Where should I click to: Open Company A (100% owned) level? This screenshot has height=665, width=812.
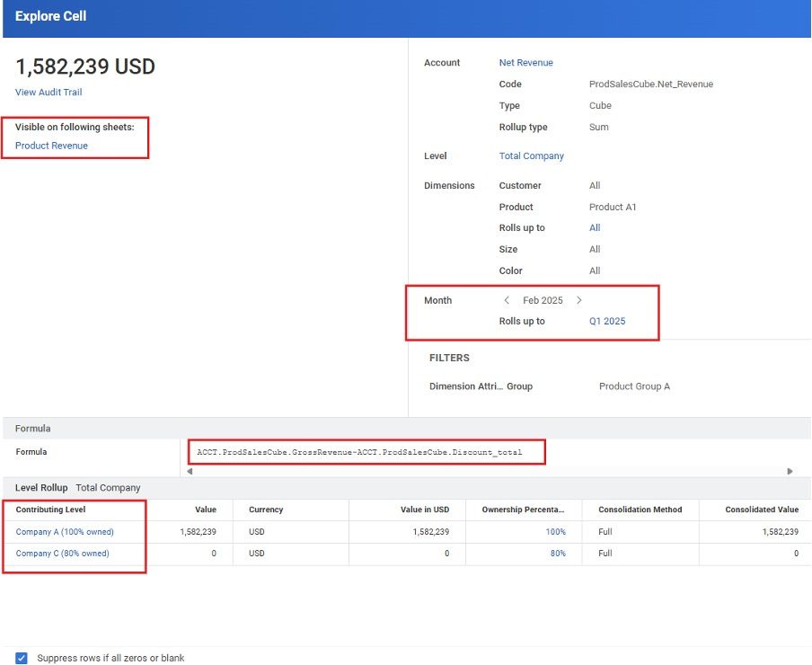[65, 532]
